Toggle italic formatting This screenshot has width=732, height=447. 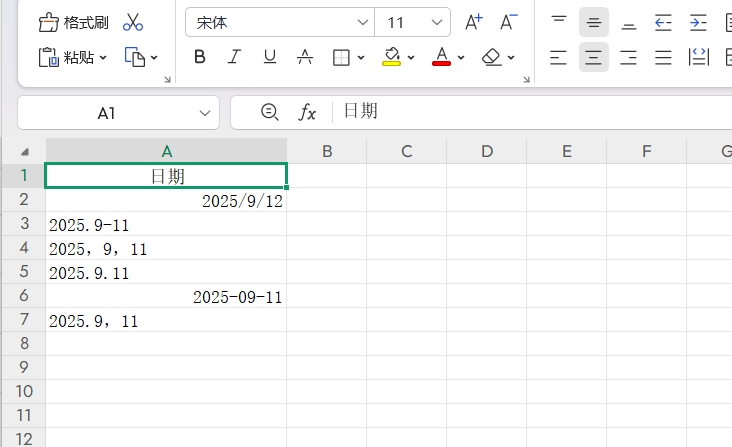(234, 57)
